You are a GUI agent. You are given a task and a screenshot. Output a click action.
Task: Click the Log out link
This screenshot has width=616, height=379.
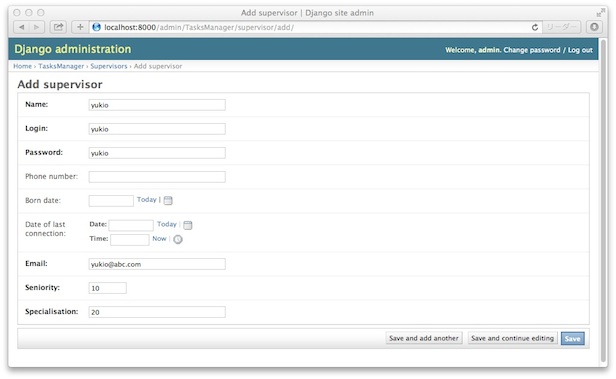(580, 50)
